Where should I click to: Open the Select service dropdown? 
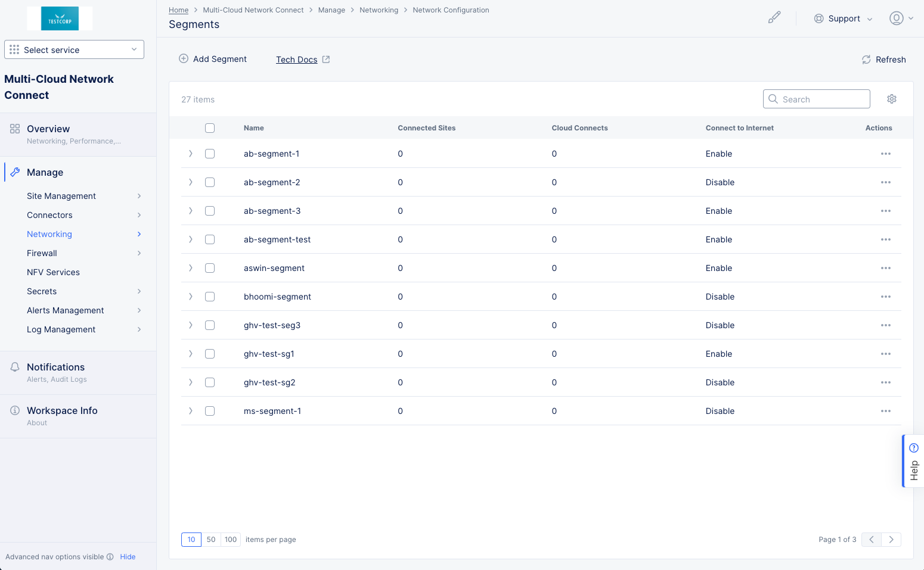[74, 49]
